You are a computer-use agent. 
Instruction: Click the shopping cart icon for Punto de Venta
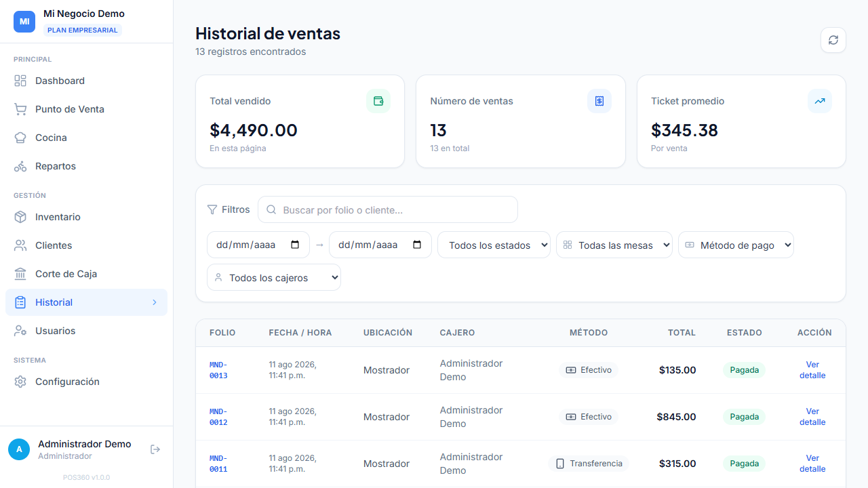coord(20,109)
